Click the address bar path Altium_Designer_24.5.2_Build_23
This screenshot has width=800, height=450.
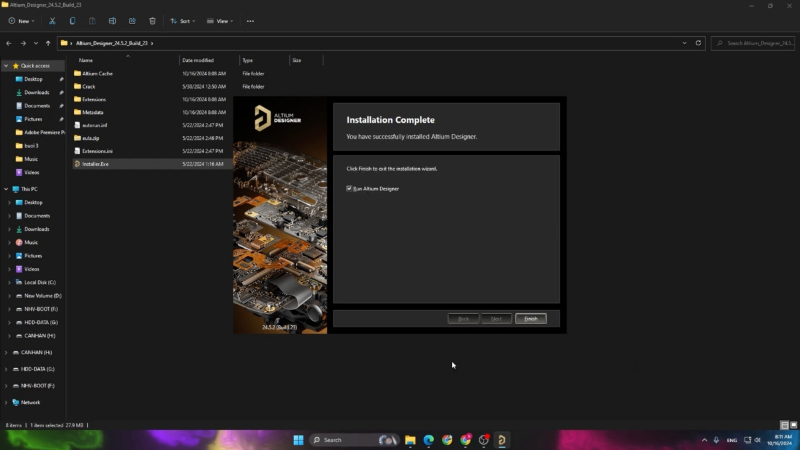click(112, 43)
